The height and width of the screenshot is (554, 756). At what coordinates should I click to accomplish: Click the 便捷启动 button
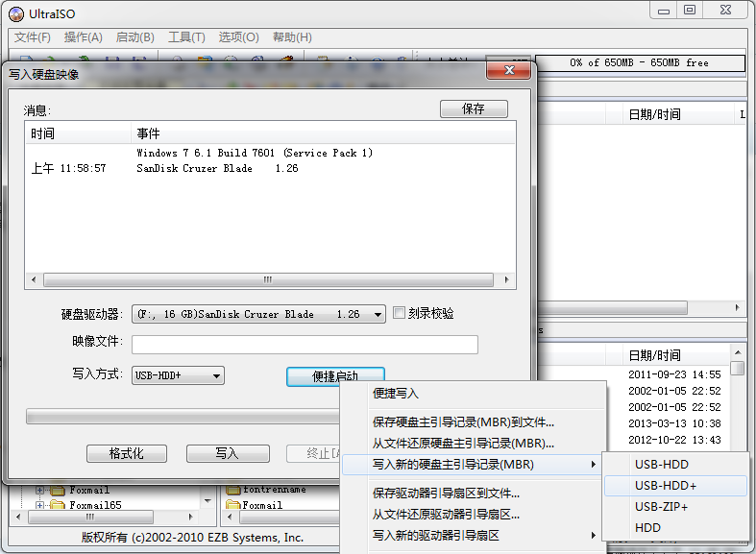click(335, 376)
